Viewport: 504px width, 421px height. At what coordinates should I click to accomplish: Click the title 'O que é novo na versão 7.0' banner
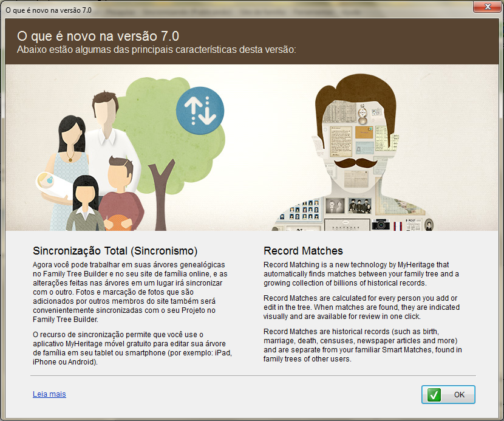(x=98, y=36)
